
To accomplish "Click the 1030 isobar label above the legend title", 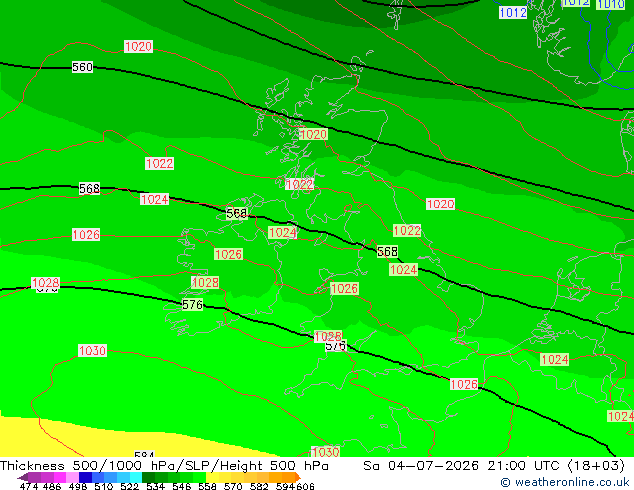I will pos(325,452).
